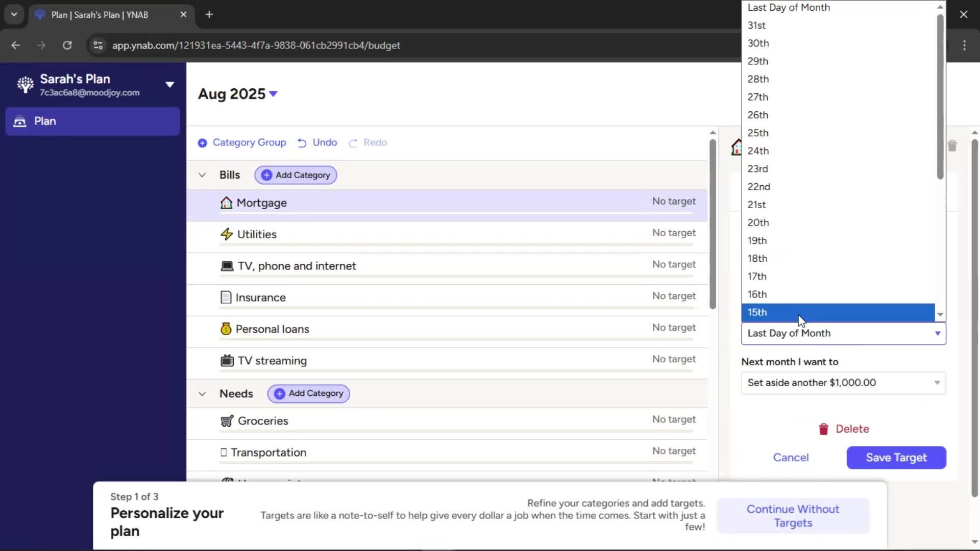Click the Insurance document icon
The image size is (980, 551).
[x=226, y=297]
